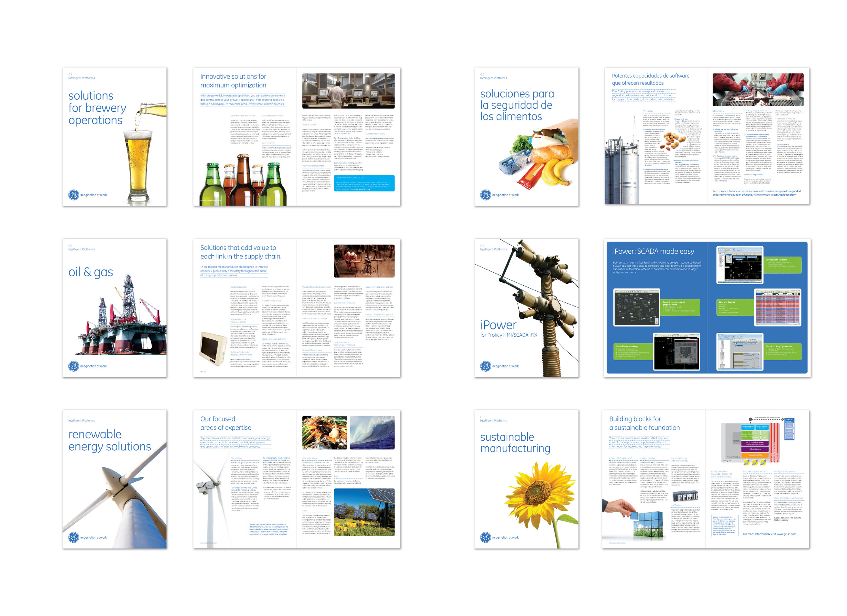Select the 'solutions for brewery operations' cover
Image resolution: width=847 pixels, height=616 pixels.
click(x=97, y=108)
